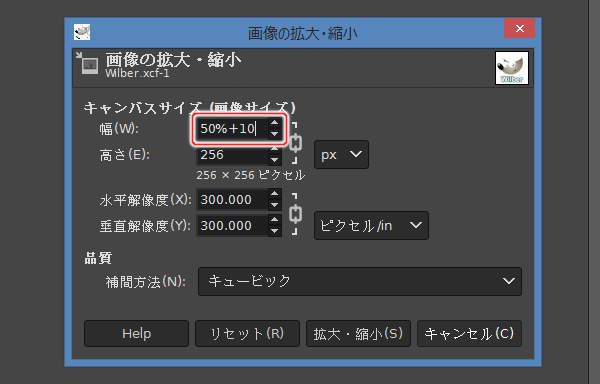The height and width of the screenshot is (384, 600).
Task: Close the 画像の拡大・縮小 dialog
Action: coord(519,28)
